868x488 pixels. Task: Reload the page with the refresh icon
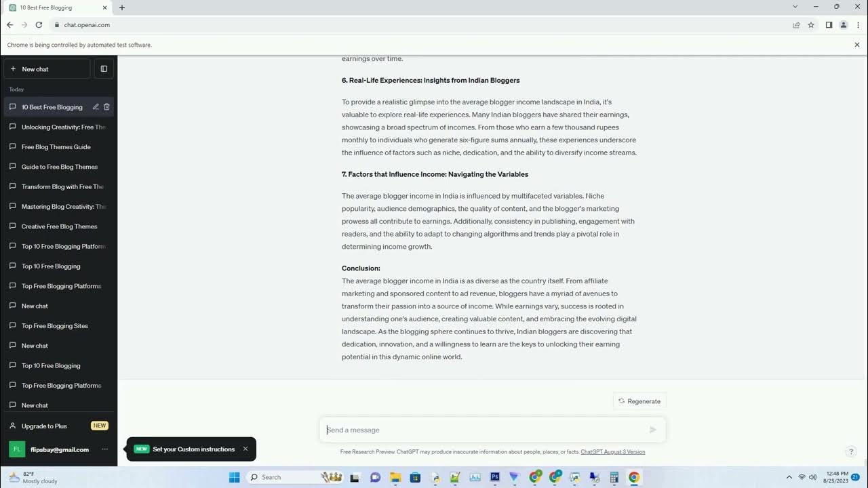(x=39, y=25)
